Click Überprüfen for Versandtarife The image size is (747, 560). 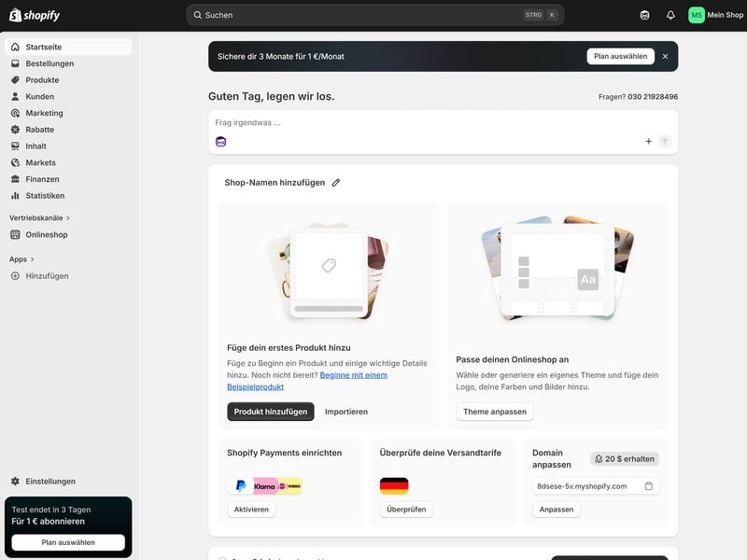point(406,509)
